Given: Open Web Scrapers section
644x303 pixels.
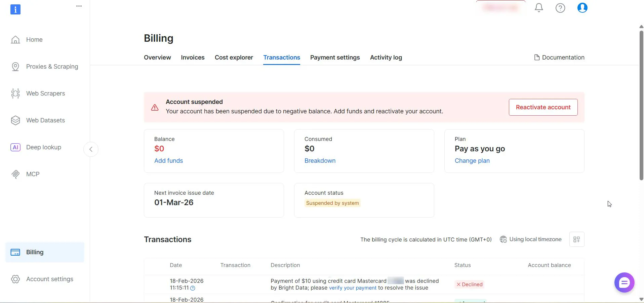Looking at the screenshot, I should [45, 93].
